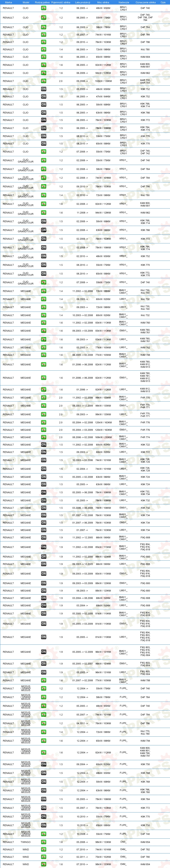
Task: Click petrol icon in MODUS 04.2011 row
Action: [44, 724]
